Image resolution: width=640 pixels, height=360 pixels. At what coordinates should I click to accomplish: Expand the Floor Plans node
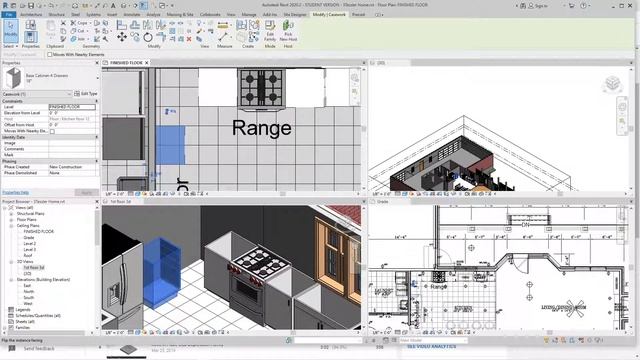coord(11,220)
